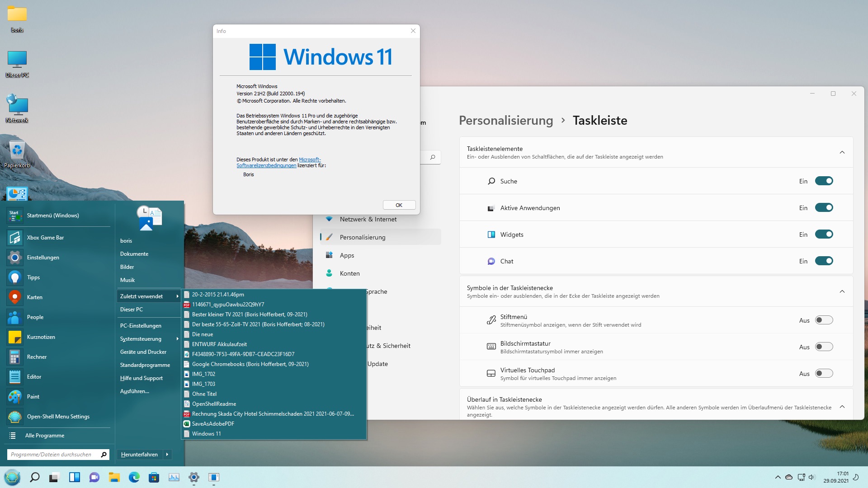Open Xbox Game Bar from start menu
The width and height of the screenshot is (868, 488).
point(58,238)
